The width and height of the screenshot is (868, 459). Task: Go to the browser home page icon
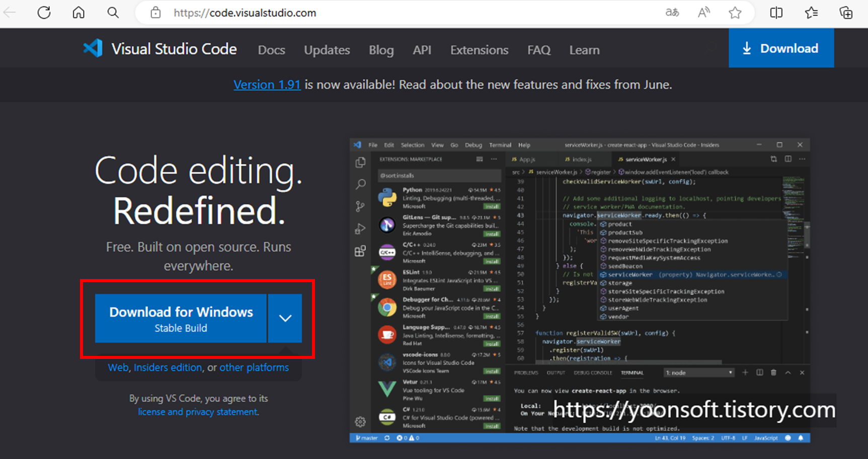(x=78, y=13)
